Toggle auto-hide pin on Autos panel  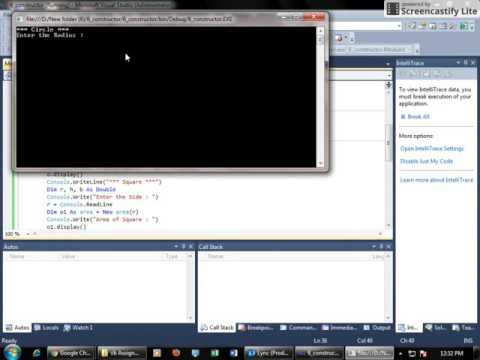click(x=183, y=246)
